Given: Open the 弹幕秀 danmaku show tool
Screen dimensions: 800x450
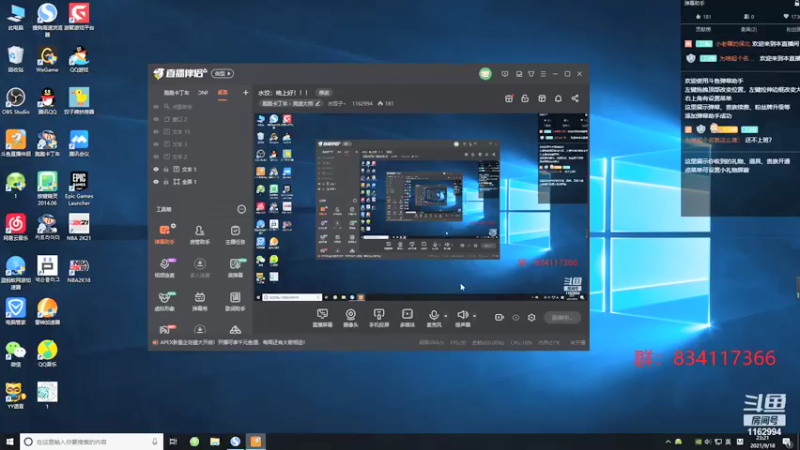Looking at the screenshot, I should [x=199, y=301].
